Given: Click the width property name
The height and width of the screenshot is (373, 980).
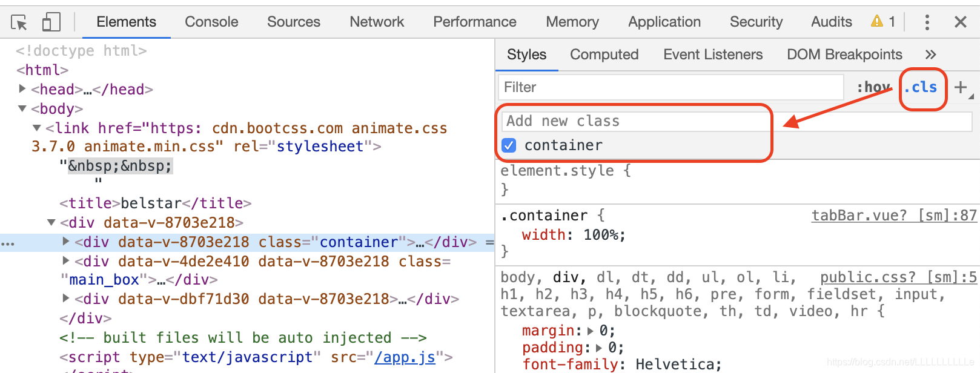Looking at the screenshot, I should pos(543,235).
